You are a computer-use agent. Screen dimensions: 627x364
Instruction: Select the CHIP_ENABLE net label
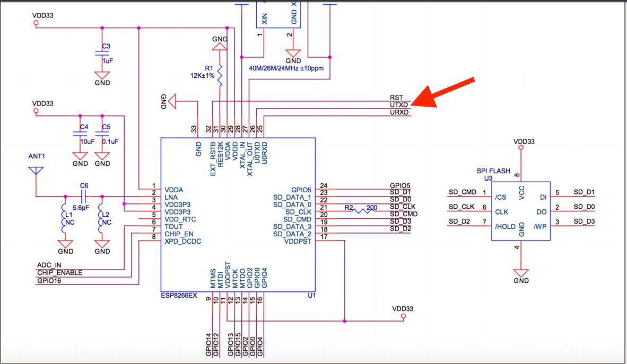point(59,273)
